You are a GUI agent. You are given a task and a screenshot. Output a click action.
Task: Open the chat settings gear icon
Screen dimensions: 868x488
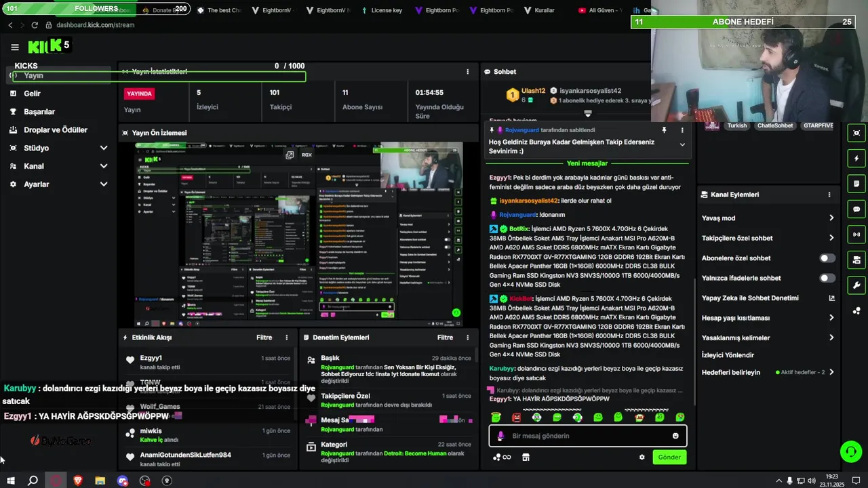coord(642,457)
